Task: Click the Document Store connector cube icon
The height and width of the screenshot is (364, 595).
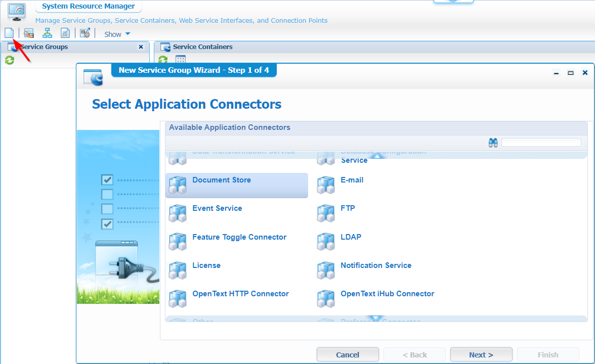Action: pos(178,185)
